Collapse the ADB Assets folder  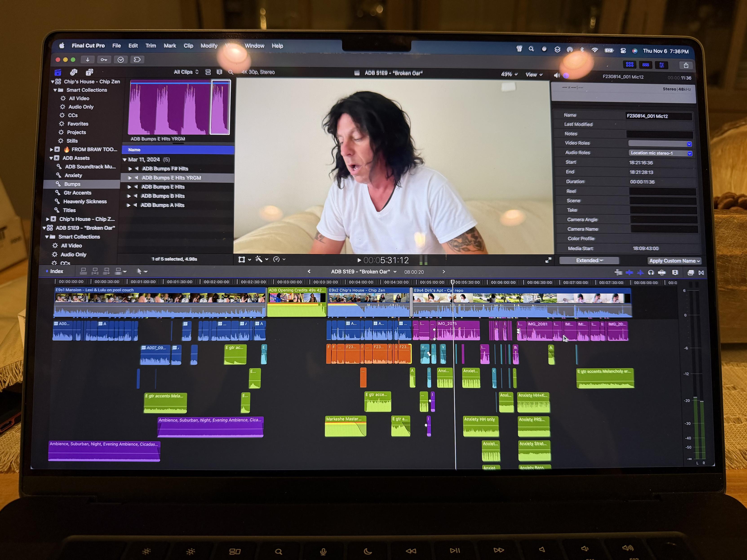pos(51,158)
